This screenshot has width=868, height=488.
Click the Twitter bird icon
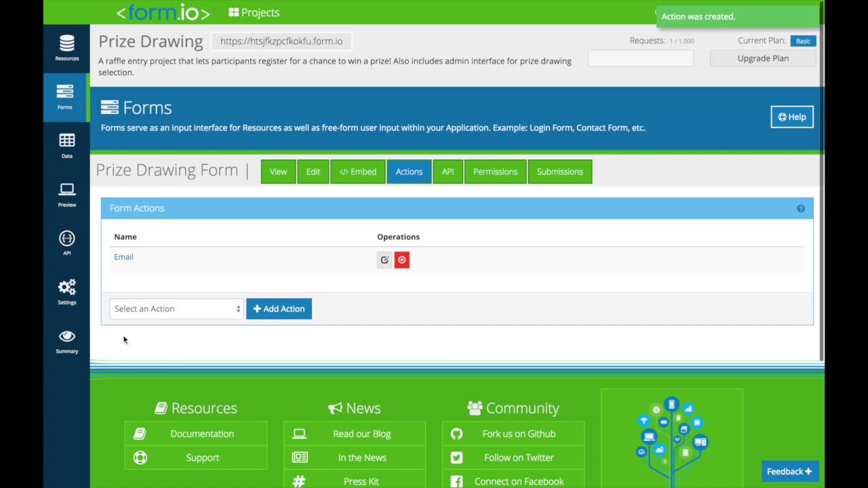point(456,457)
